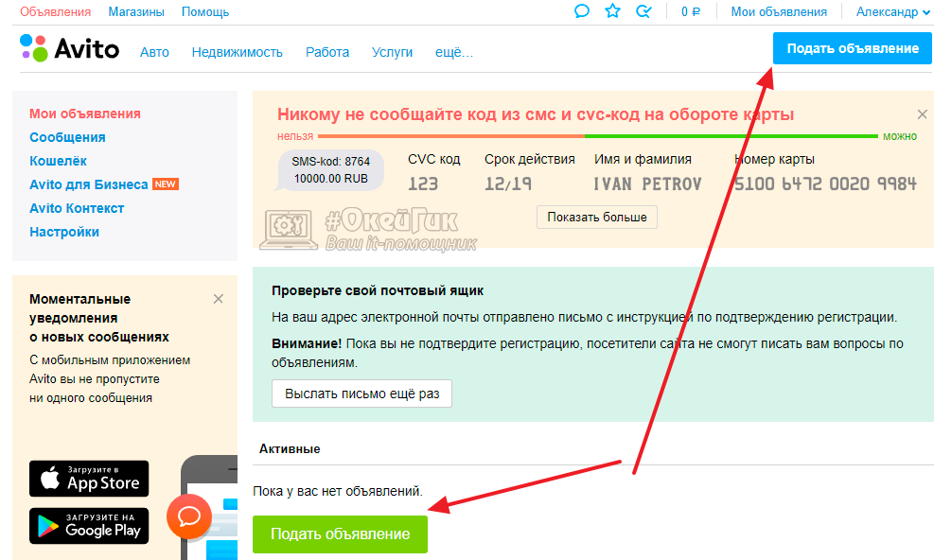Open Кошелёк in sidebar
This screenshot has height=560, width=934.
pos(58,161)
